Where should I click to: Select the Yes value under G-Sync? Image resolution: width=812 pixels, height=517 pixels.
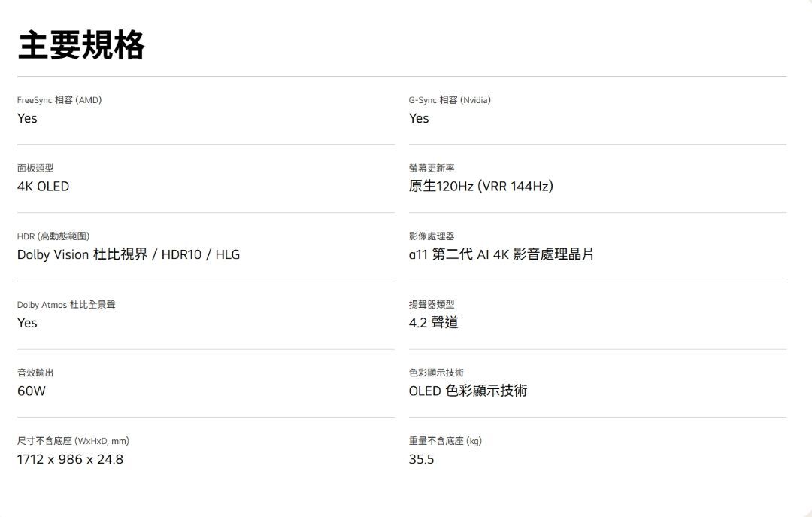[x=419, y=118]
